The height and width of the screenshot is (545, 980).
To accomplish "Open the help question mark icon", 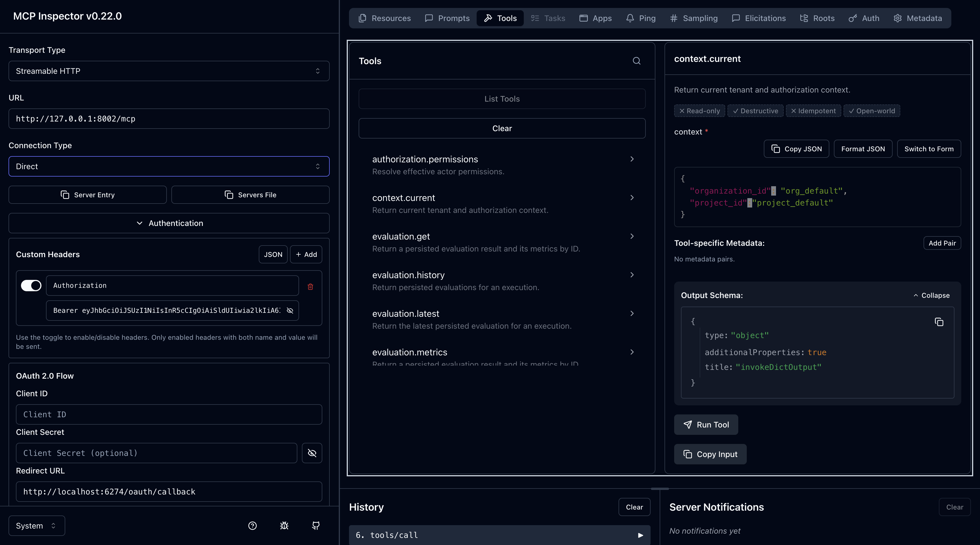I will click(253, 526).
